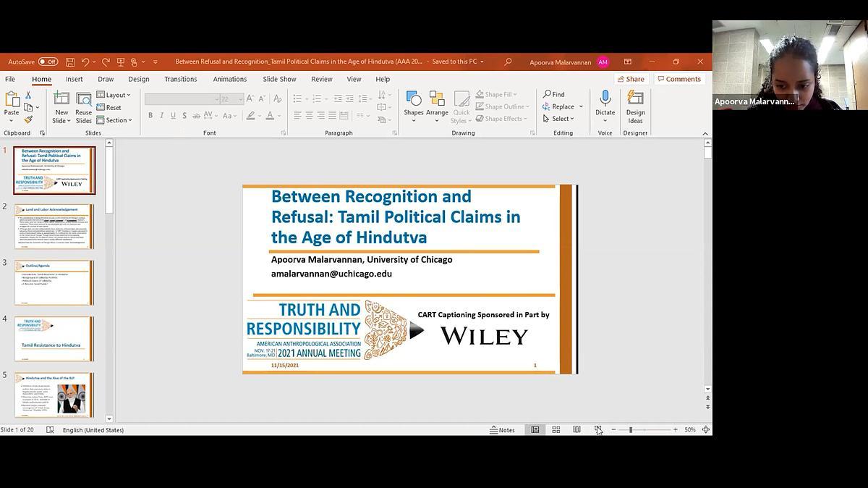Screen dimensions: 868x488
Task: Toggle Underline formatting
Action: coord(174,116)
